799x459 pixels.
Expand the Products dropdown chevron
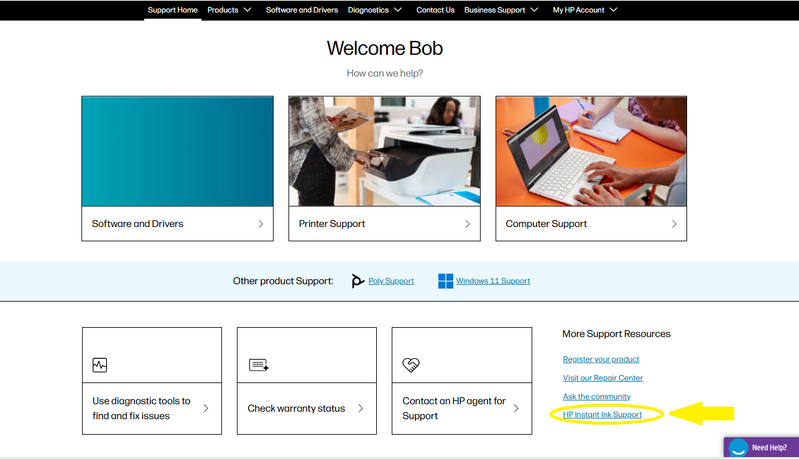pyautogui.click(x=247, y=10)
